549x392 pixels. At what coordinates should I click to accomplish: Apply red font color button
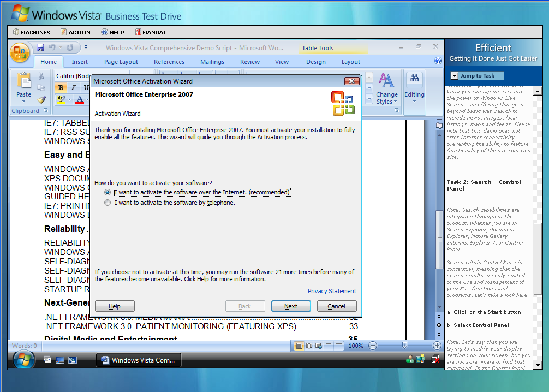(x=80, y=99)
